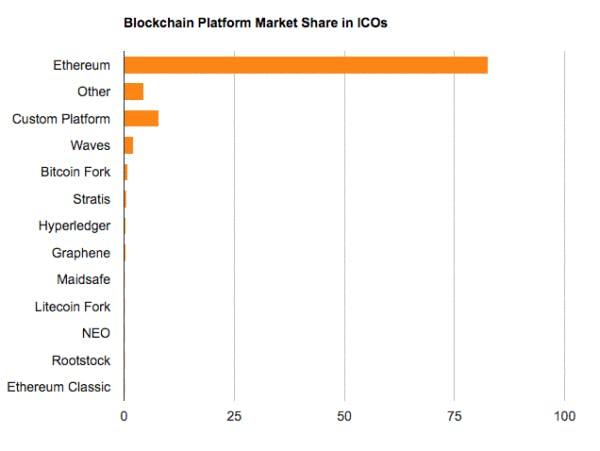Select the Litecoin Fork label
Screen dimensions: 600x451
click(72, 306)
